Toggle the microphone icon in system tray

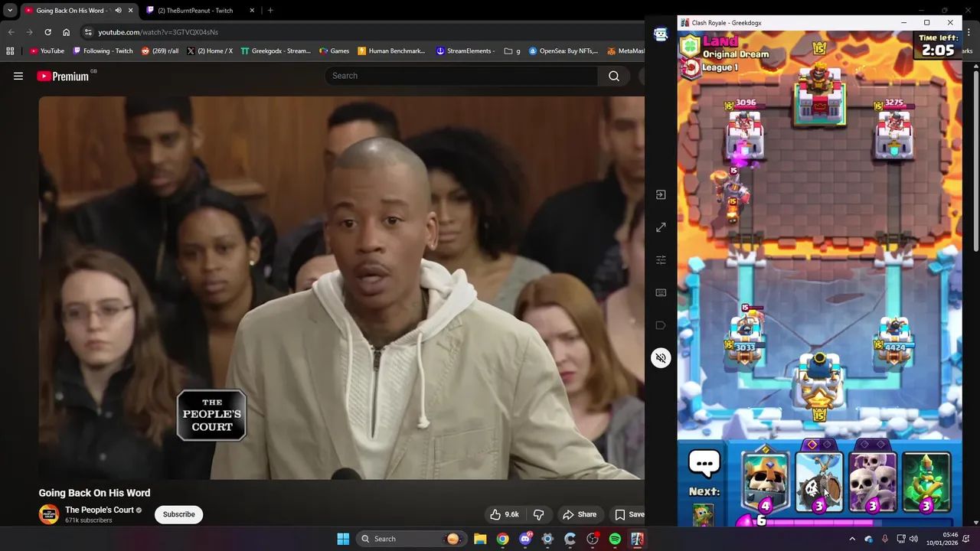click(885, 539)
